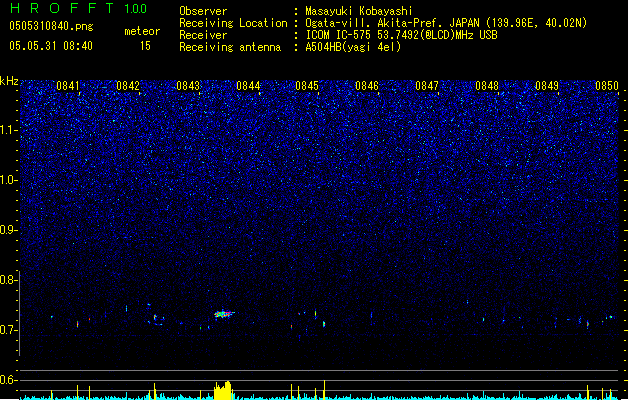Image resolution: width=629 pixels, height=400 pixels.
Task: Click the Receiving Location label
Action: click(x=233, y=23)
